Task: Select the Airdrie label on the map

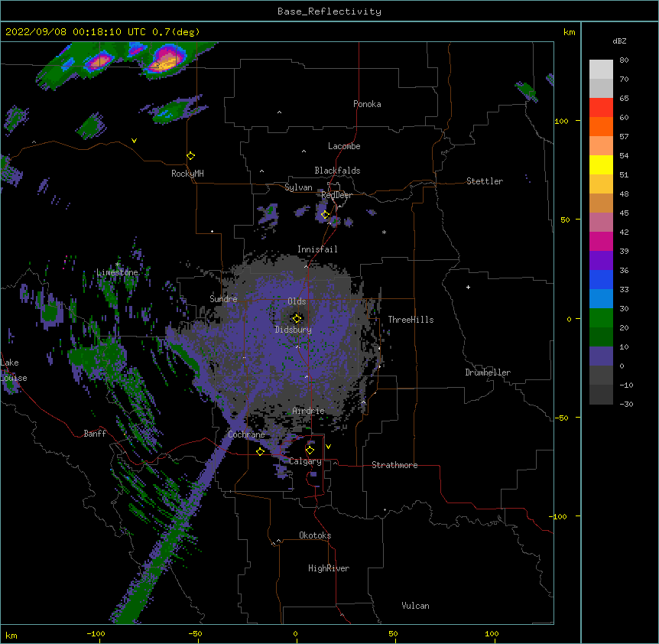Action: pyautogui.click(x=309, y=411)
